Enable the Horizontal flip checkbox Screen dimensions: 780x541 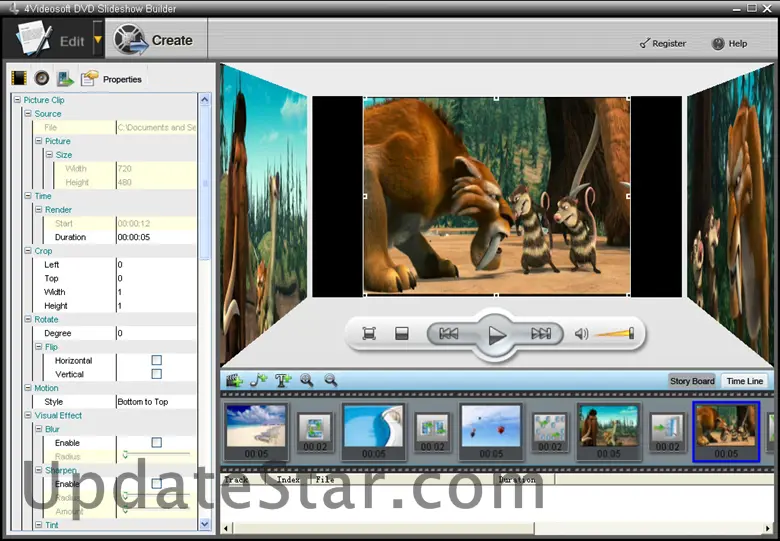point(156,360)
